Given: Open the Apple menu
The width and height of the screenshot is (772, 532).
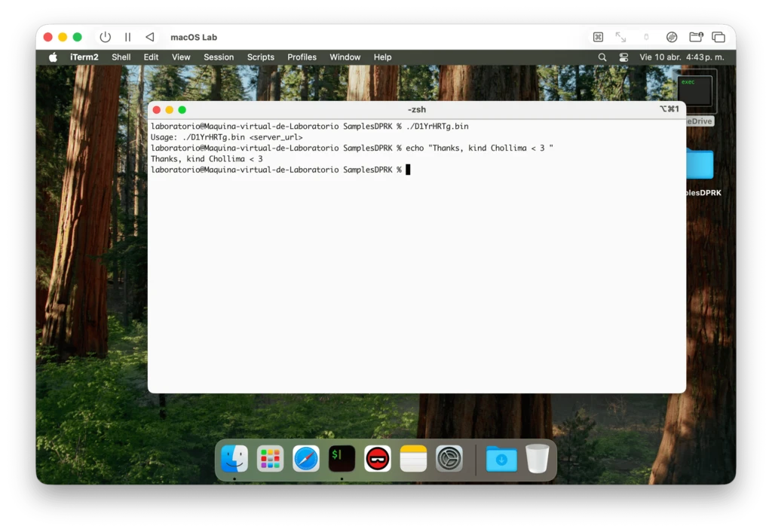Looking at the screenshot, I should 53,57.
